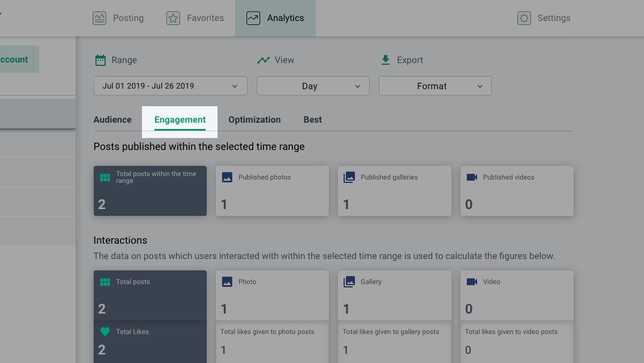Switch to the Optimization tab
This screenshot has height=363, width=644.
[254, 119]
